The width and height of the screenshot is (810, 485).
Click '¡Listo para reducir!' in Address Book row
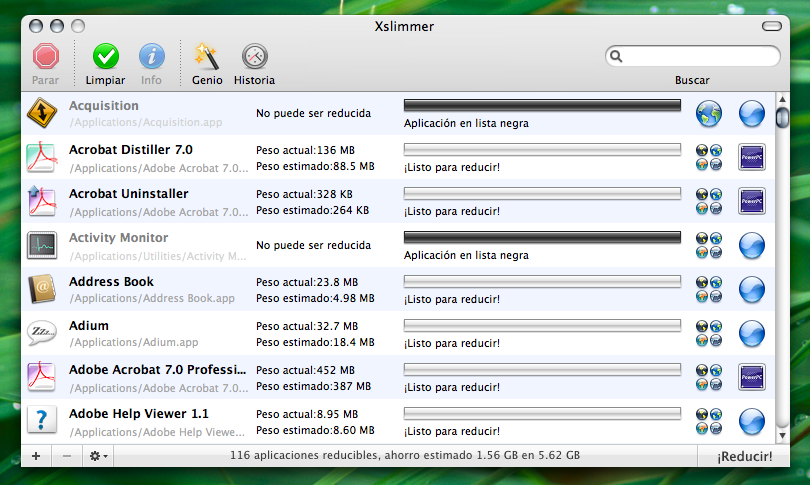[x=452, y=299]
